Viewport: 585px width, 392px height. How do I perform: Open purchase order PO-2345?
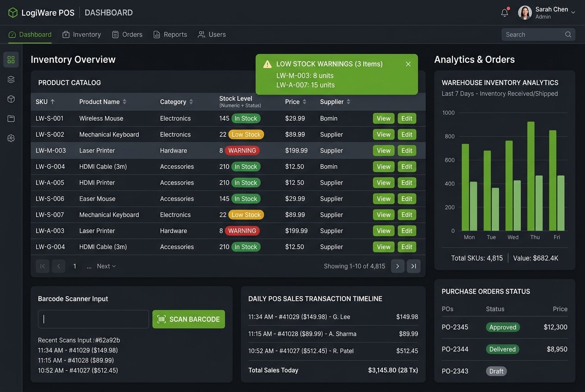click(x=455, y=327)
